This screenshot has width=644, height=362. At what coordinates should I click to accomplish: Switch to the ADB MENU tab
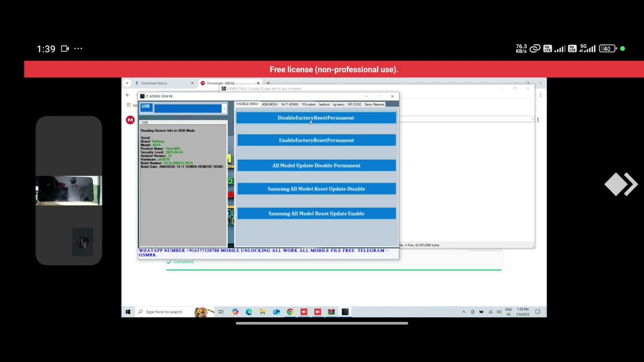click(x=270, y=104)
